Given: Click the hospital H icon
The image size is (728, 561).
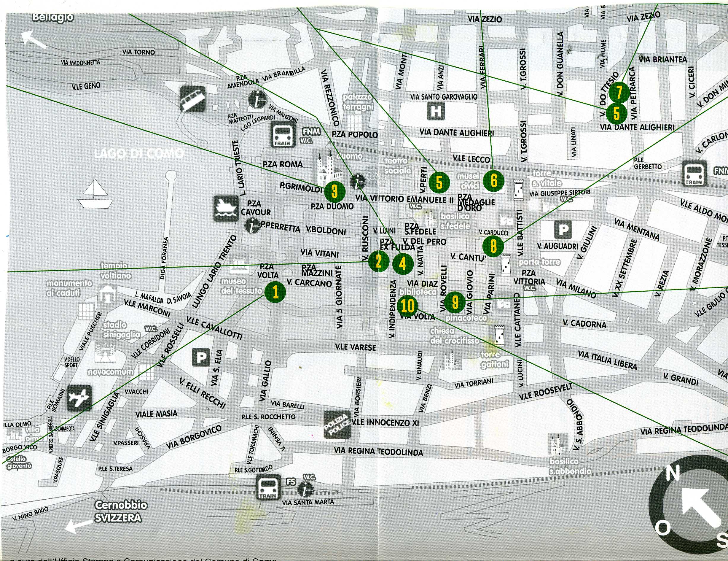Looking at the screenshot, I should click(436, 111).
